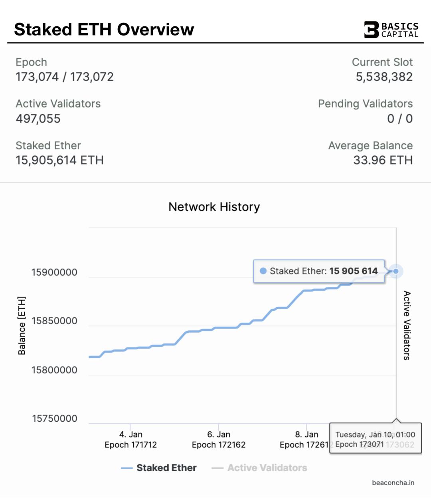This screenshot has width=431, height=504.
Task: Click the Epoch value 173,074 / 173,072
Action: click(65, 77)
